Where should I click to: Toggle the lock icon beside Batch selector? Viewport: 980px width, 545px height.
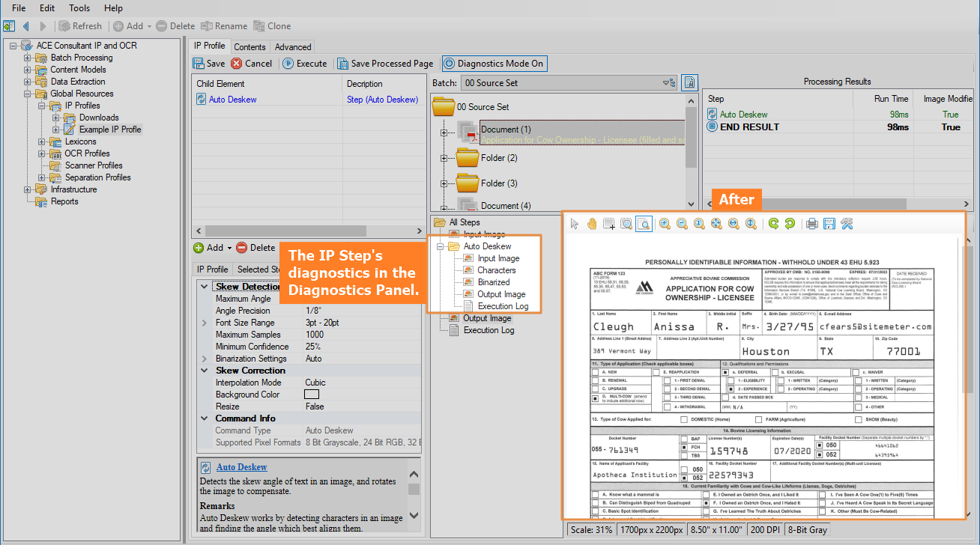click(x=690, y=83)
